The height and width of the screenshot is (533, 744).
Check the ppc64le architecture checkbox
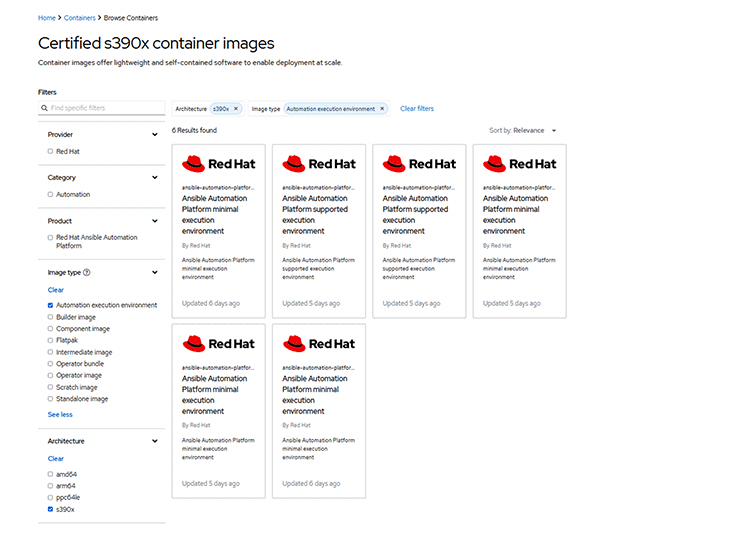click(50, 497)
